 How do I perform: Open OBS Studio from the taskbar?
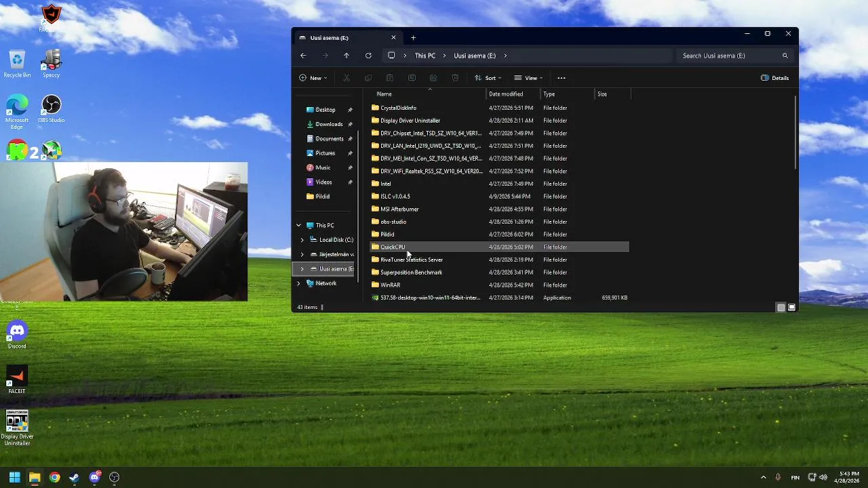pos(114,477)
